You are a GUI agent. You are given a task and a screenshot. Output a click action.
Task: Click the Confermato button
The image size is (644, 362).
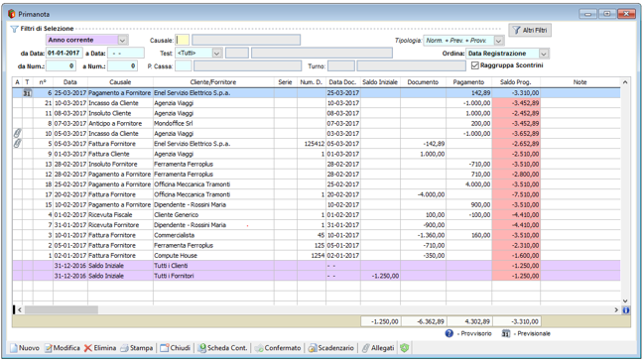point(278,348)
